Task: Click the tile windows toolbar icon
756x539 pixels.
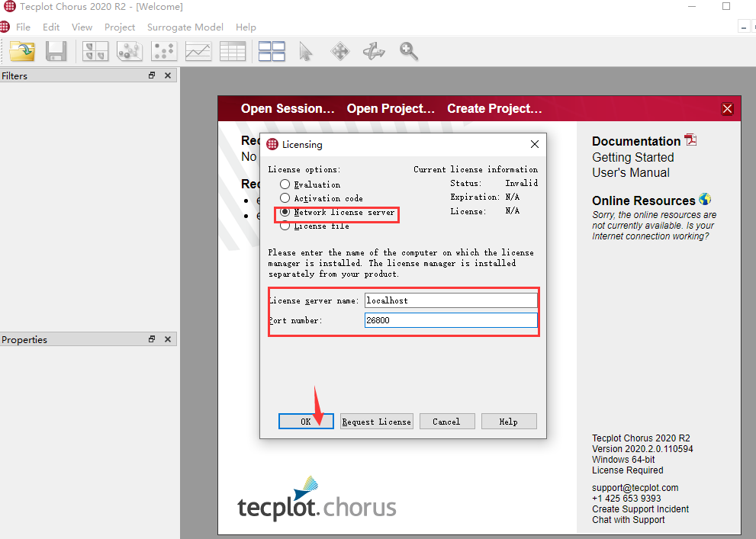Action: (272, 51)
